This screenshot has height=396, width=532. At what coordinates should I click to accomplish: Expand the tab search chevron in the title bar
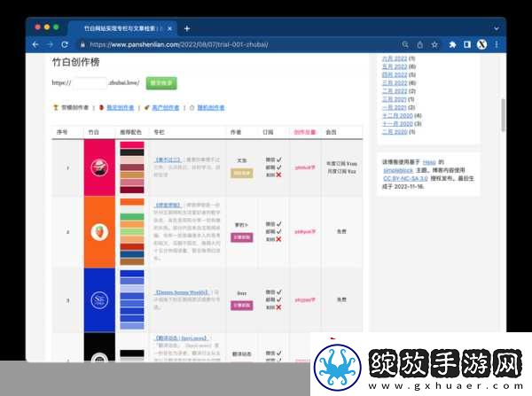[497, 29]
